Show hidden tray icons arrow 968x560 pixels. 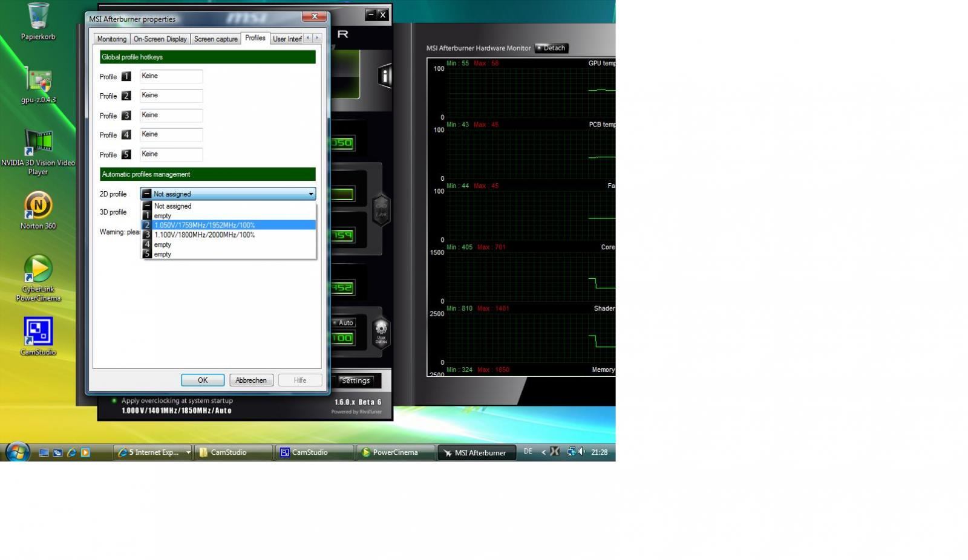coord(543,452)
